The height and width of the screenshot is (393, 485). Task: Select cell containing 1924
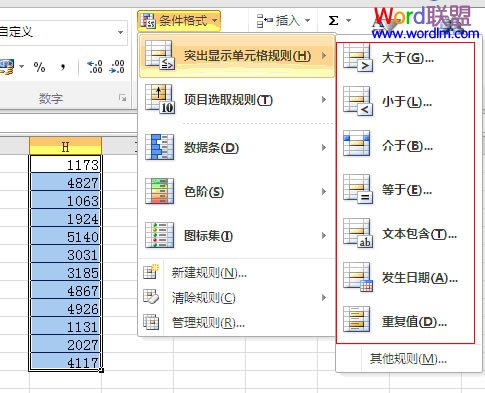click(65, 218)
